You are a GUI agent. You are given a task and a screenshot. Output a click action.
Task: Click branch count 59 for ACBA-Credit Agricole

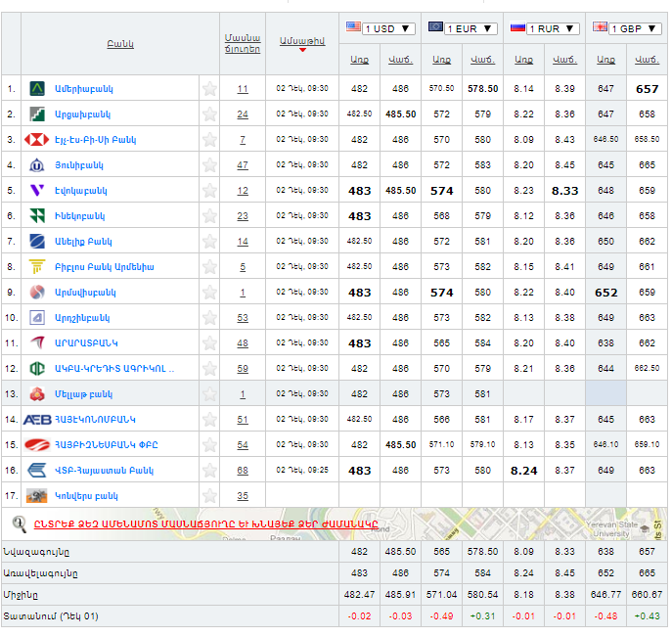point(243,369)
